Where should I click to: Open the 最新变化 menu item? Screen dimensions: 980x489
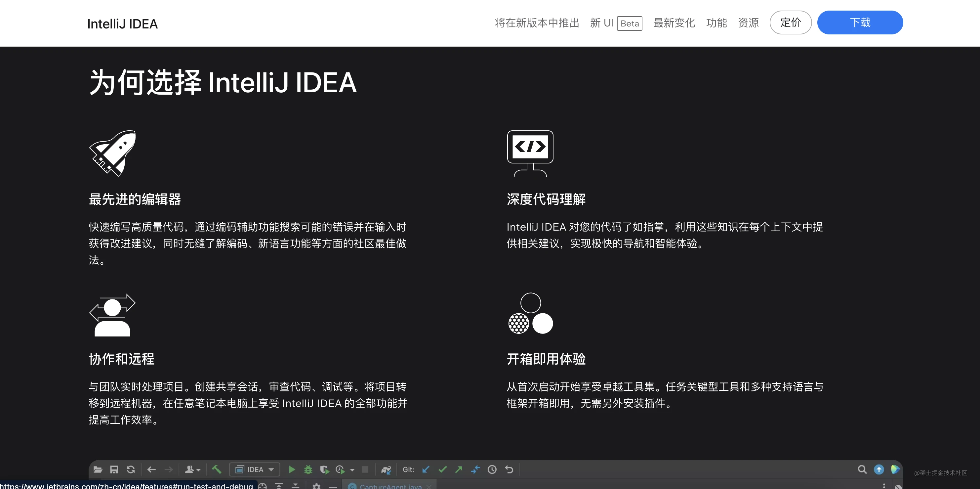click(x=674, y=23)
